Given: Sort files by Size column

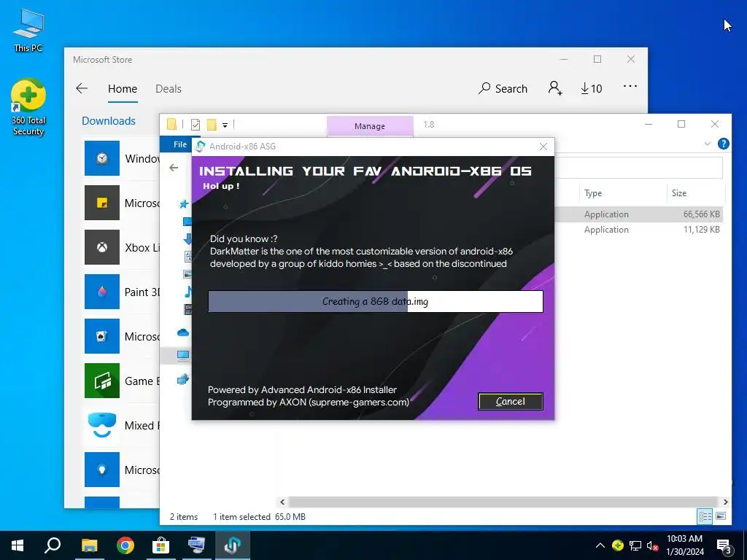Looking at the screenshot, I should 679,192.
